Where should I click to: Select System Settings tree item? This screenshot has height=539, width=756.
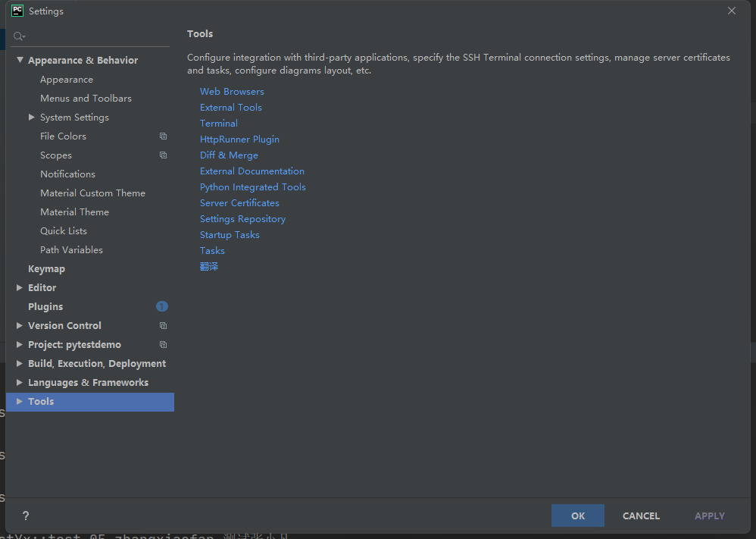(x=74, y=118)
